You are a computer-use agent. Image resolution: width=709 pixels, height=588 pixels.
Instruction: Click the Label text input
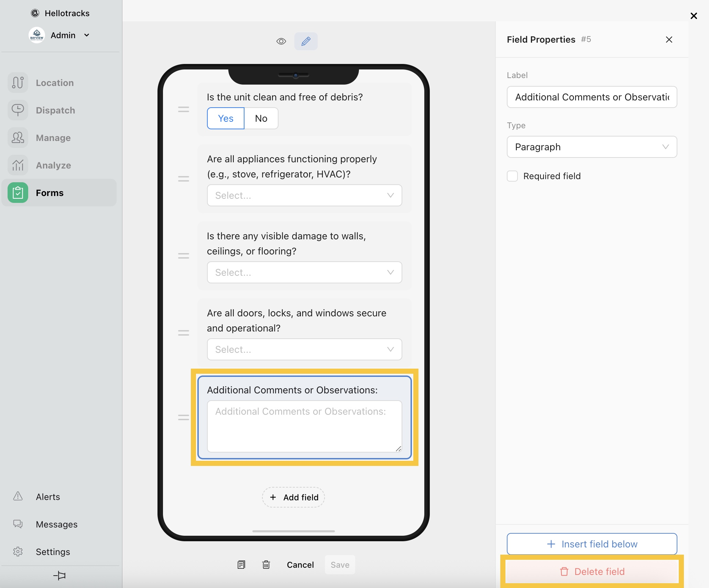(x=592, y=97)
